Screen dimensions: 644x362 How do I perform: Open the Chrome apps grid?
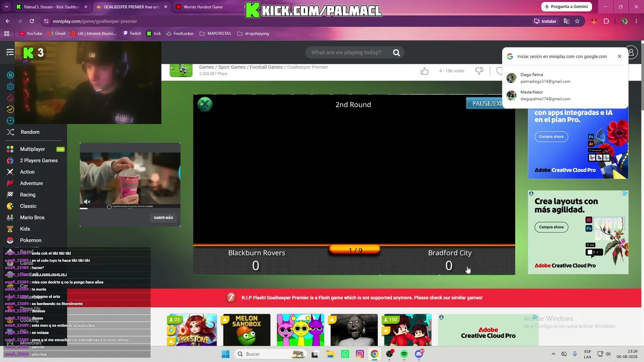[7, 34]
